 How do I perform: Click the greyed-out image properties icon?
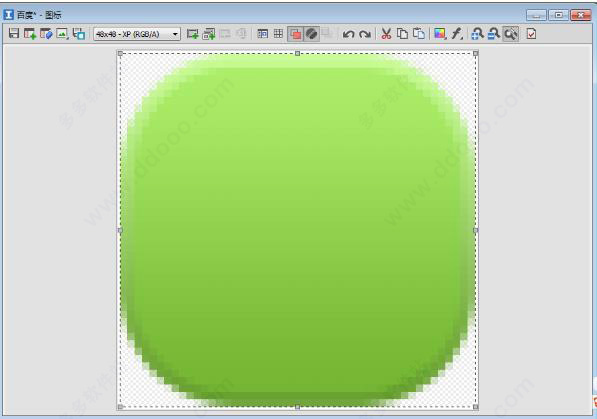(x=241, y=34)
